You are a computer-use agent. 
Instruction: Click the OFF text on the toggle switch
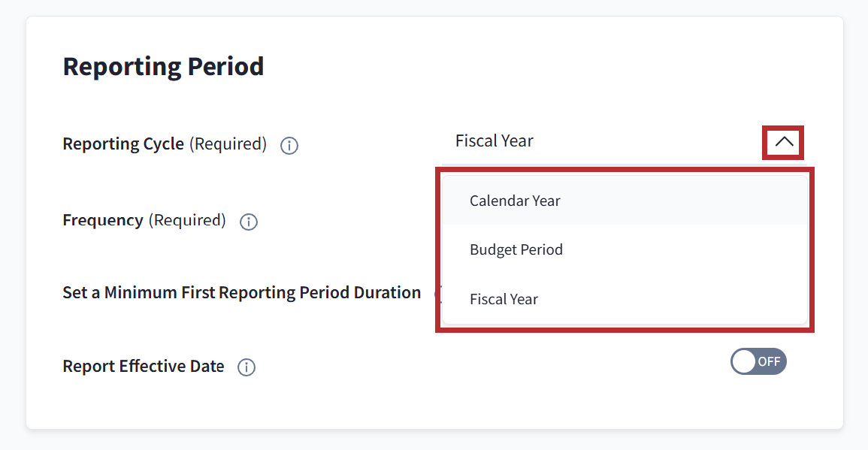[769, 361]
